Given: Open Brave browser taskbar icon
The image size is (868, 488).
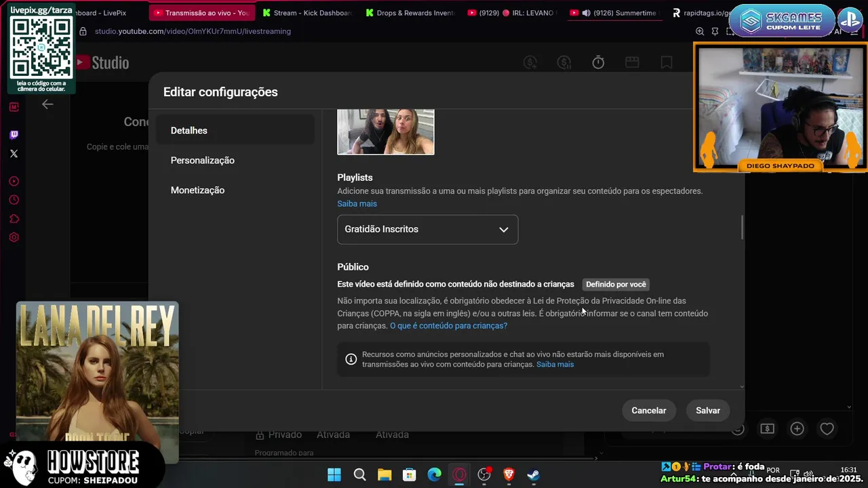Looking at the screenshot, I should (x=509, y=474).
